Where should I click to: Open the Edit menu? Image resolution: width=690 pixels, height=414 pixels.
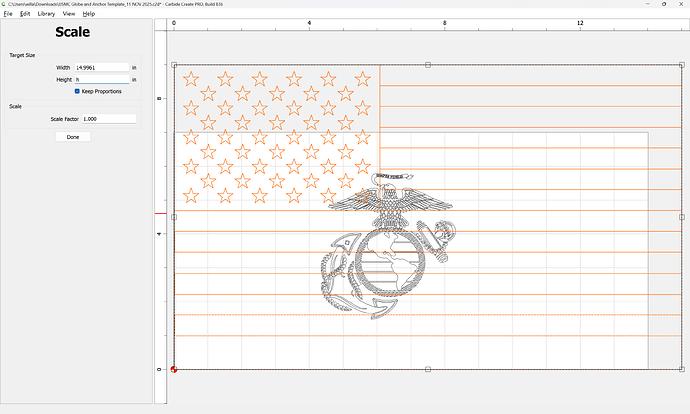pos(25,14)
